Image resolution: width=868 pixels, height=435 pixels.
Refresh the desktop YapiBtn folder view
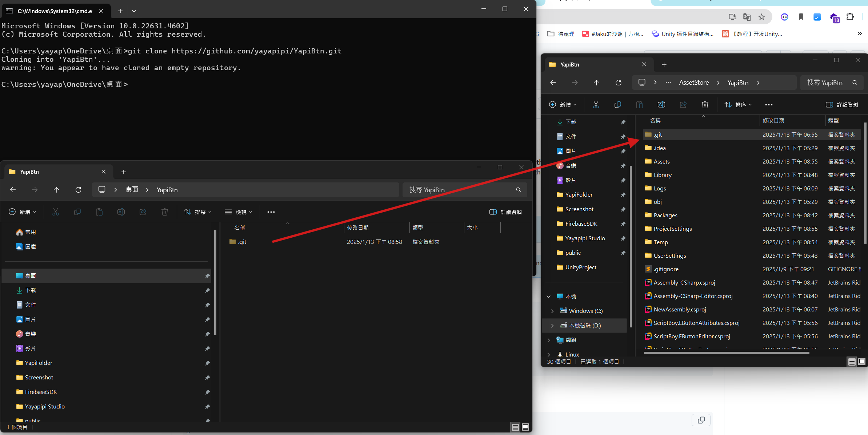click(x=78, y=190)
